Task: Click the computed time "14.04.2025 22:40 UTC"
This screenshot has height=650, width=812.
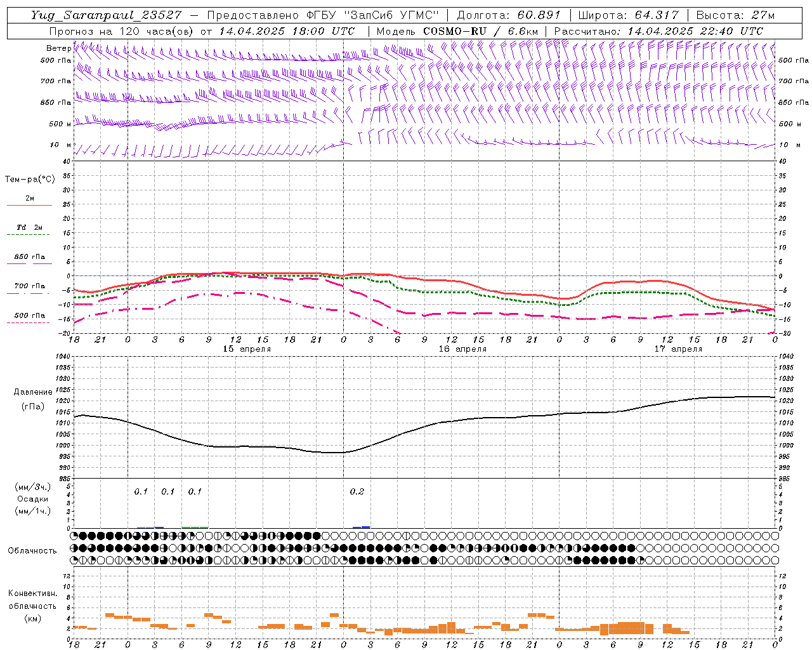Action: [695, 31]
